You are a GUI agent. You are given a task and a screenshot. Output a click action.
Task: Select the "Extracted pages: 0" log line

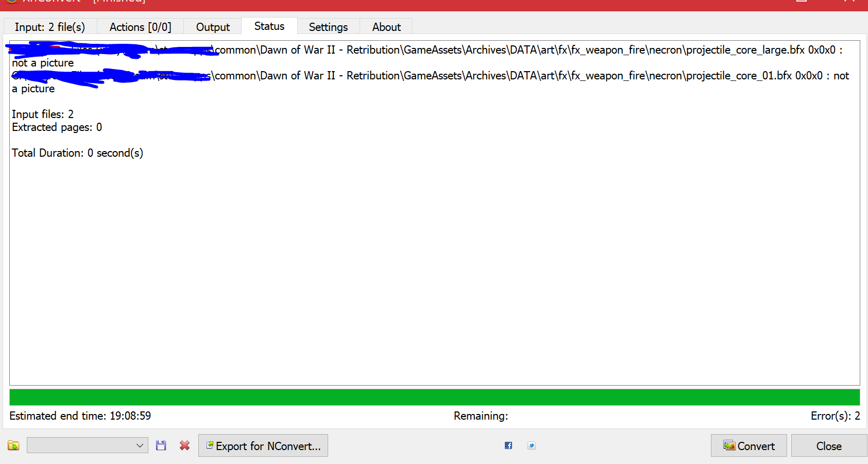pyautogui.click(x=57, y=127)
